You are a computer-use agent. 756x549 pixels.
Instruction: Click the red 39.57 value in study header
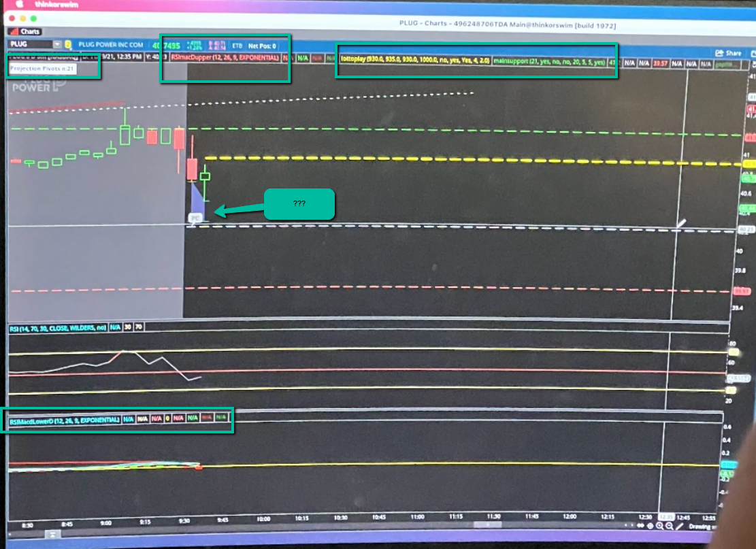[x=660, y=63]
